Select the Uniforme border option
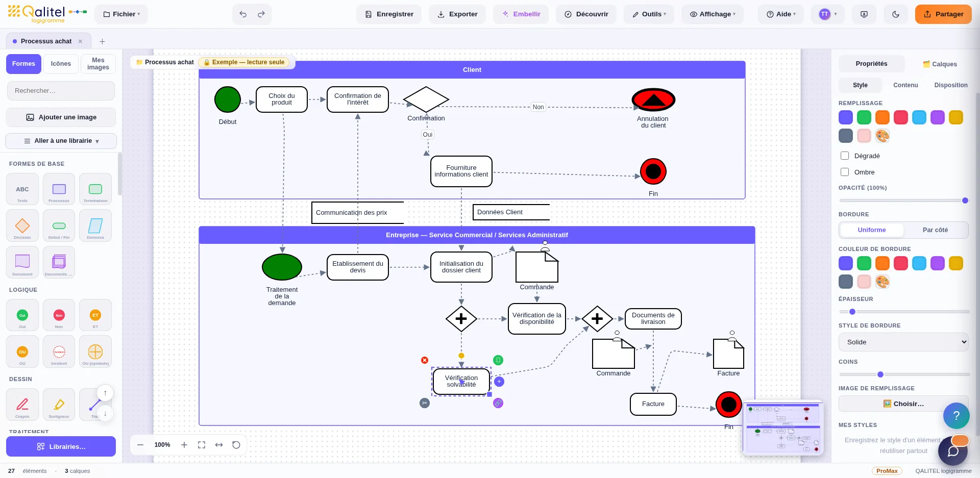The width and height of the screenshot is (980, 478). pyautogui.click(x=872, y=230)
